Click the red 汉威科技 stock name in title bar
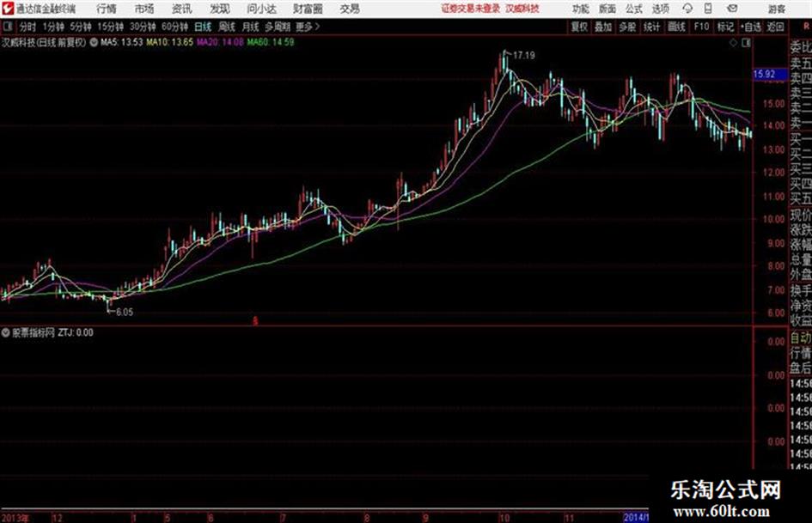 (522, 9)
